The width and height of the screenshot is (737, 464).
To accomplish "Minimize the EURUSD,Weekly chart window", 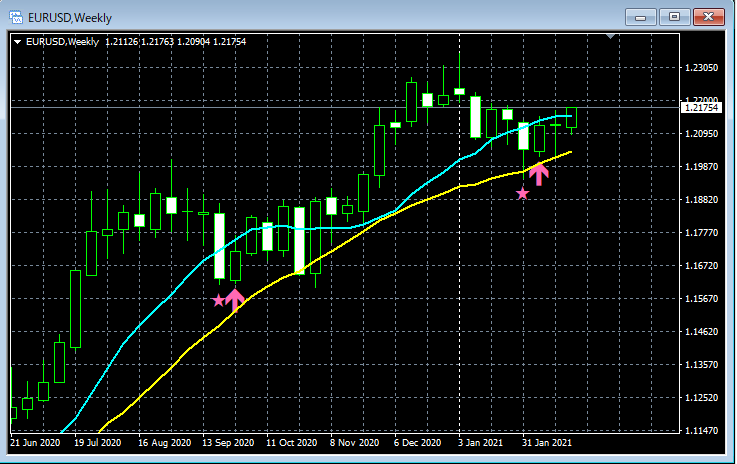I will 640,17.
